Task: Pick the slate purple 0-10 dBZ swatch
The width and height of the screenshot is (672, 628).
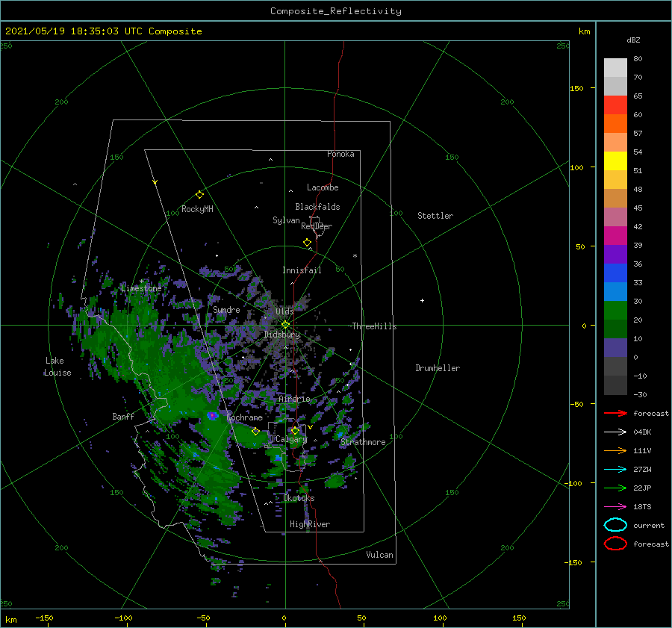Action: tap(615, 348)
